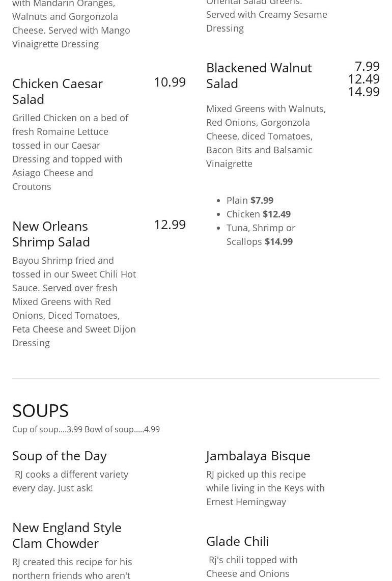
Task: Click the Ernest Hemingway bisque description
Action: click(265, 488)
